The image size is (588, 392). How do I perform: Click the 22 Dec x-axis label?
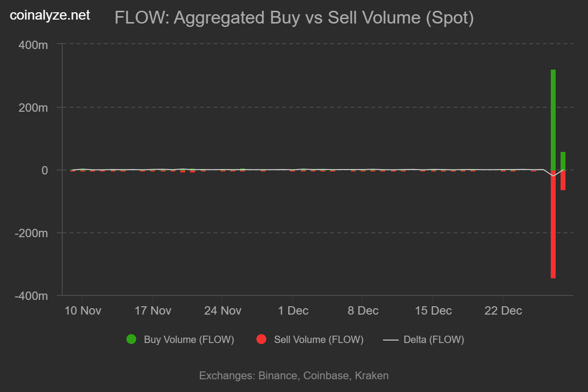[504, 311]
